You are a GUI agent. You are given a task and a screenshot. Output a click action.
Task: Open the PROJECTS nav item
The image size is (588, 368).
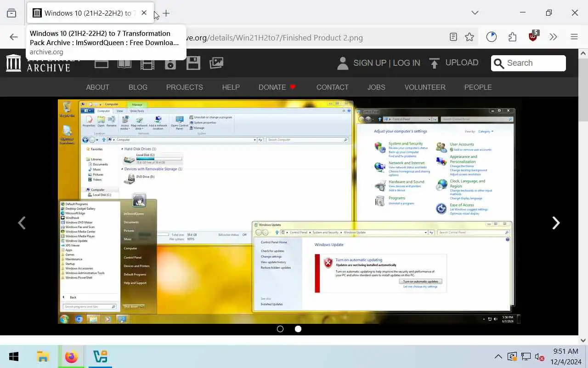[184, 87]
